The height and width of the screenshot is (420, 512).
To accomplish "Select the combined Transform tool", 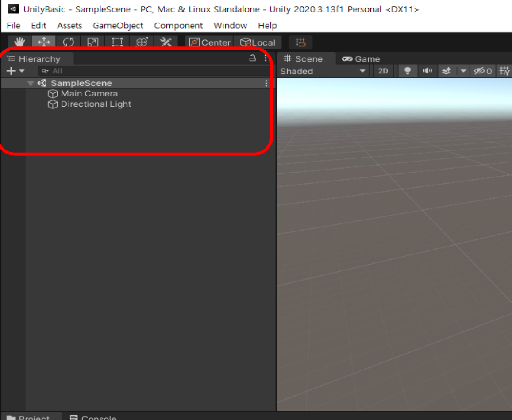I will pyautogui.click(x=142, y=42).
